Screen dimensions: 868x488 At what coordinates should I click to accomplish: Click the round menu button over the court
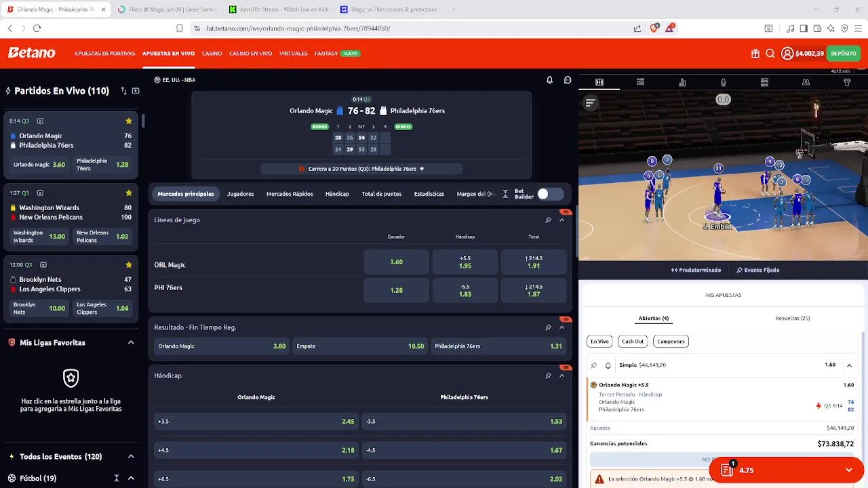[x=590, y=103]
